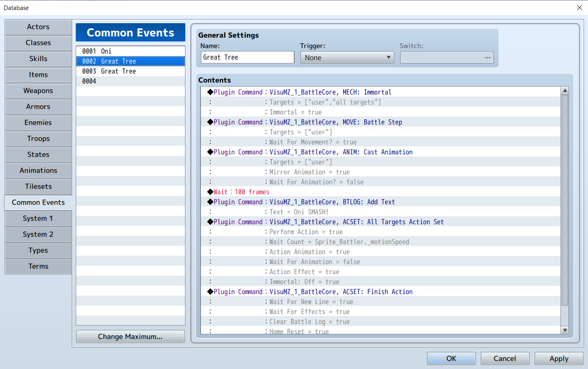Open the Skills tab
The width and height of the screenshot is (588, 369).
pyautogui.click(x=38, y=59)
